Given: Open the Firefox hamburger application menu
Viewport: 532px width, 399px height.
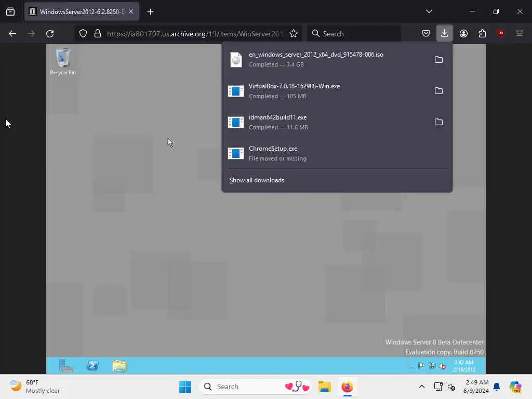Looking at the screenshot, I should (519, 33).
